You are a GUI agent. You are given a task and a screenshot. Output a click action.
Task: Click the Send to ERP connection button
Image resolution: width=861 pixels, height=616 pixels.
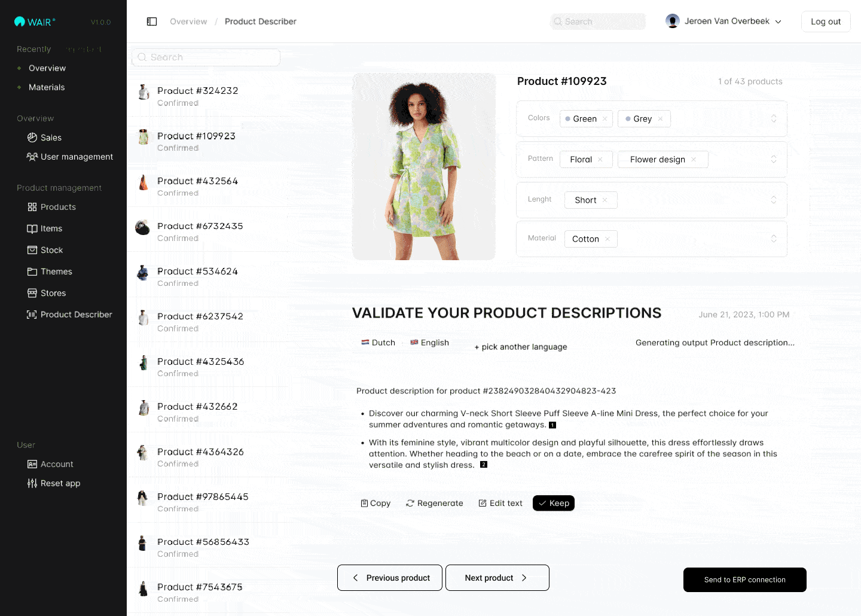pos(744,580)
